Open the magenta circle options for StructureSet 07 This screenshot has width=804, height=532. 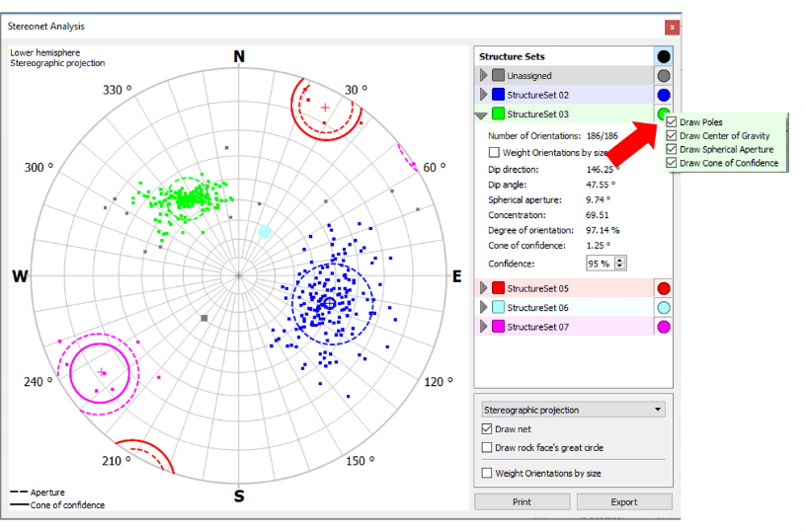[663, 327]
